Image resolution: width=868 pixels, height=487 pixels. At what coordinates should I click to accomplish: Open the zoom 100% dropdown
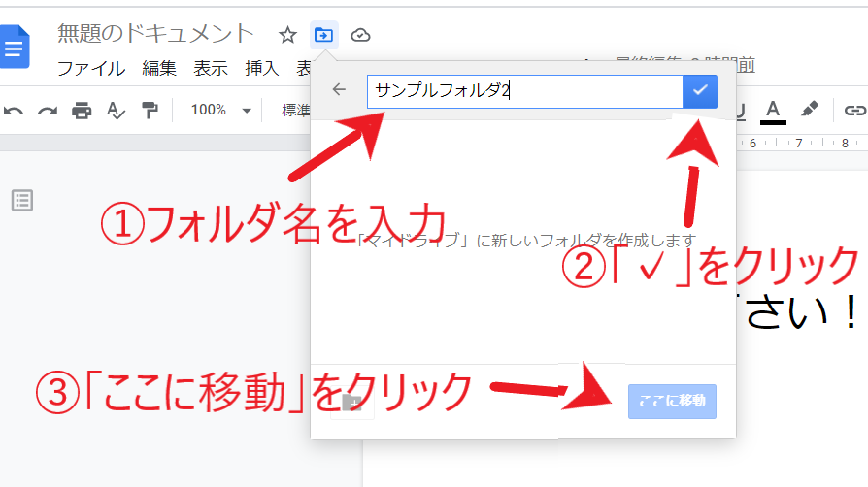pyautogui.click(x=220, y=111)
